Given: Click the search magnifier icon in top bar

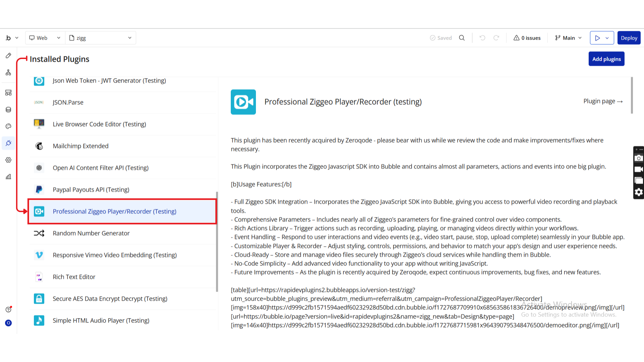Looking at the screenshot, I should click(x=462, y=38).
